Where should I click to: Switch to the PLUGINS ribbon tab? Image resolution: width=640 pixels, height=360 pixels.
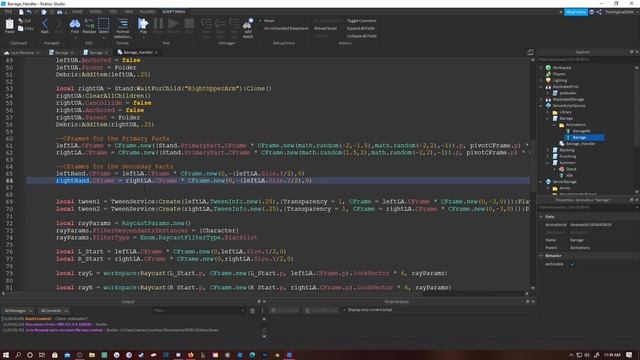click(147, 12)
